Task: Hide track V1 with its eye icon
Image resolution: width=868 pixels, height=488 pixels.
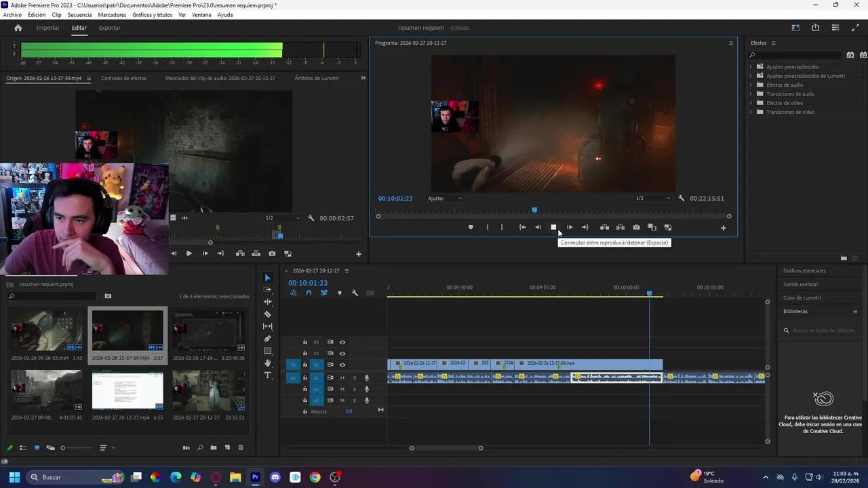Action: [342, 365]
